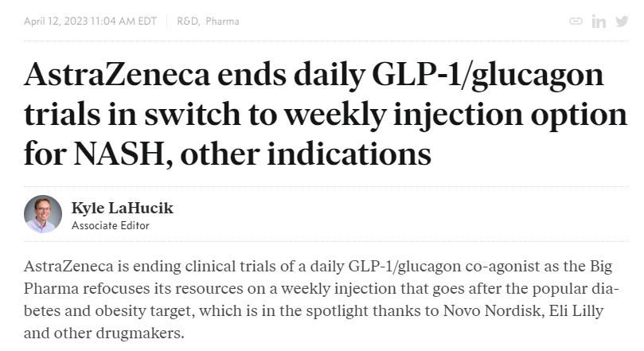The height and width of the screenshot is (351, 644).
Task: Click "co-agonist" in the opening paragraph
Action: 502,267
